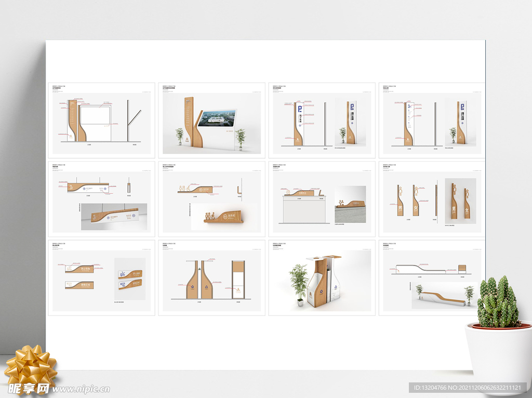The width and height of the screenshot is (532, 398).
Task: Open the no-smoking plate signs sheet
Action: click(x=101, y=278)
